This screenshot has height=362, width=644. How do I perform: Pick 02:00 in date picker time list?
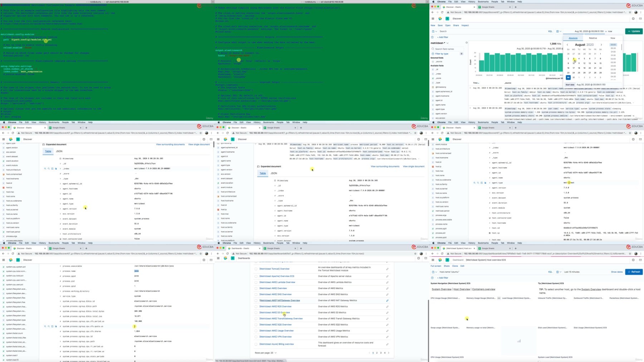point(613,59)
